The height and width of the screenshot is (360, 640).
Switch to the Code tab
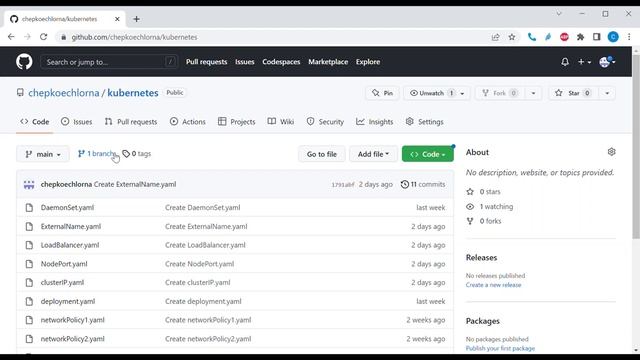coord(35,122)
